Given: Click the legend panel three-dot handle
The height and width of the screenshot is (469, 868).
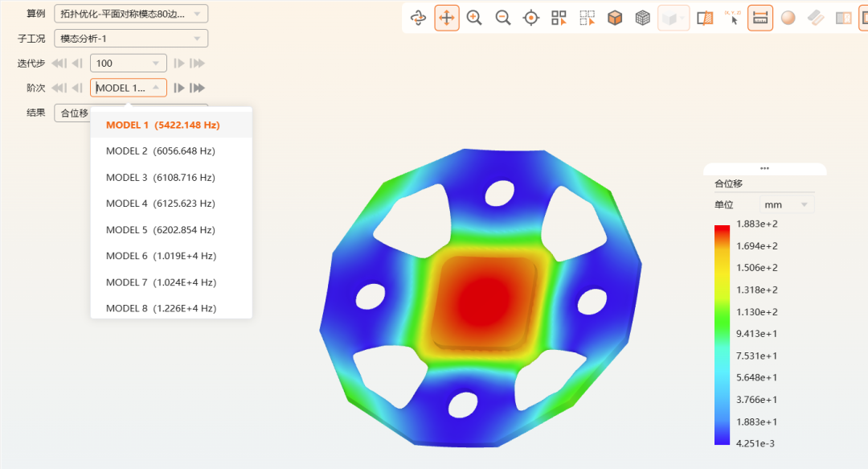Looking at the screenshot, I should [764, 168].
